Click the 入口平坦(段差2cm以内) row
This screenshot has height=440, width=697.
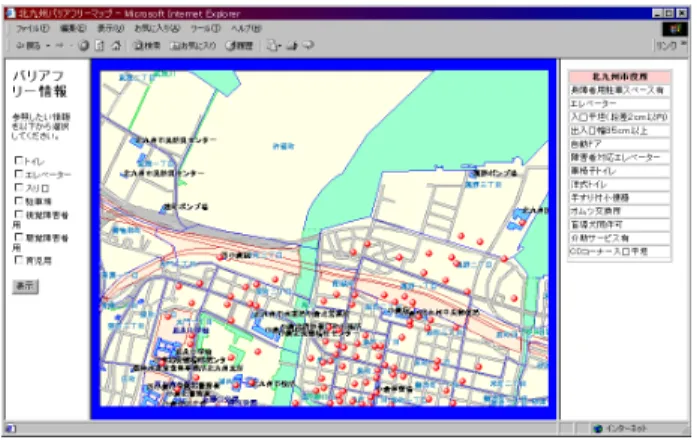coord(620,117)
